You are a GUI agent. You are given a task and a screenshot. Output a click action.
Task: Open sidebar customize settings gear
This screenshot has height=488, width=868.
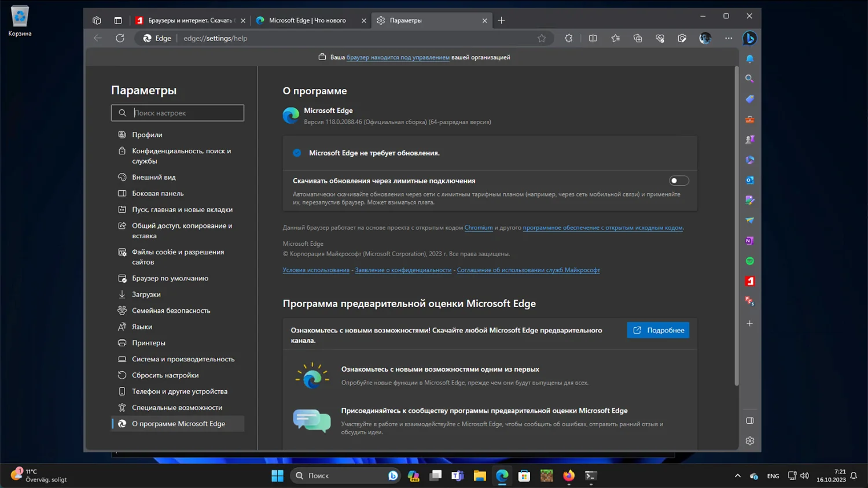pyautogui.click(x=749, y=441)
